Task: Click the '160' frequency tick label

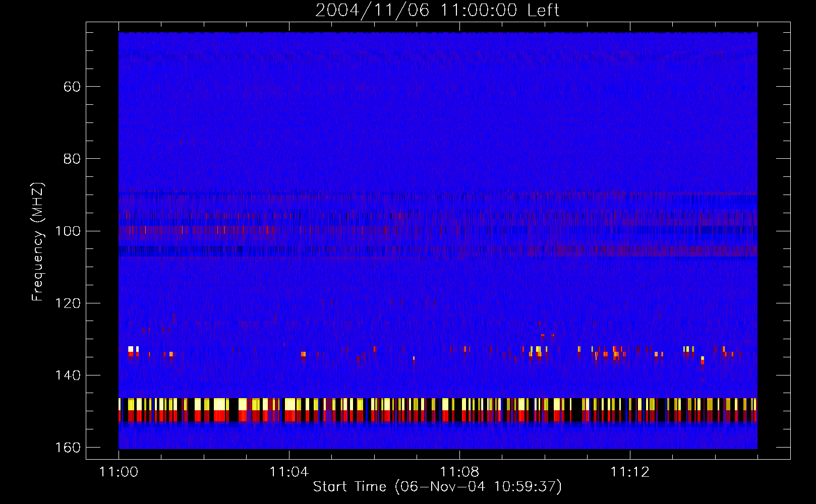Action: click(68, 448)
